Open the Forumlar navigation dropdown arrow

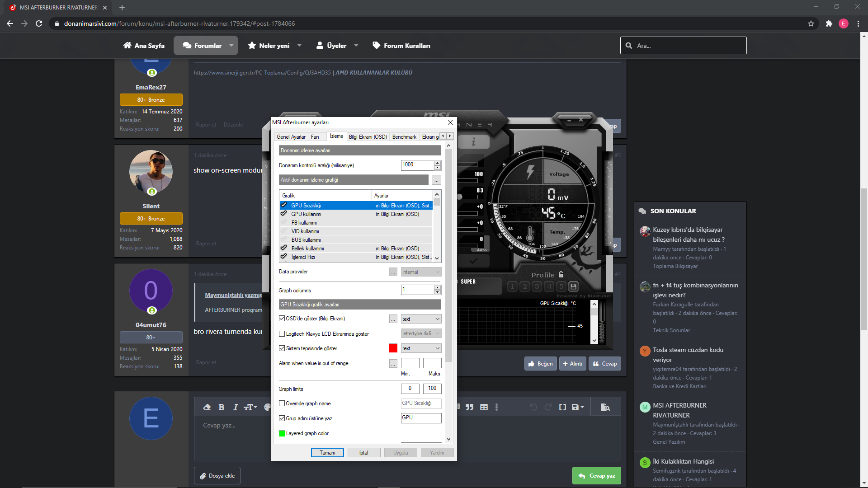[x=231, y=46]
